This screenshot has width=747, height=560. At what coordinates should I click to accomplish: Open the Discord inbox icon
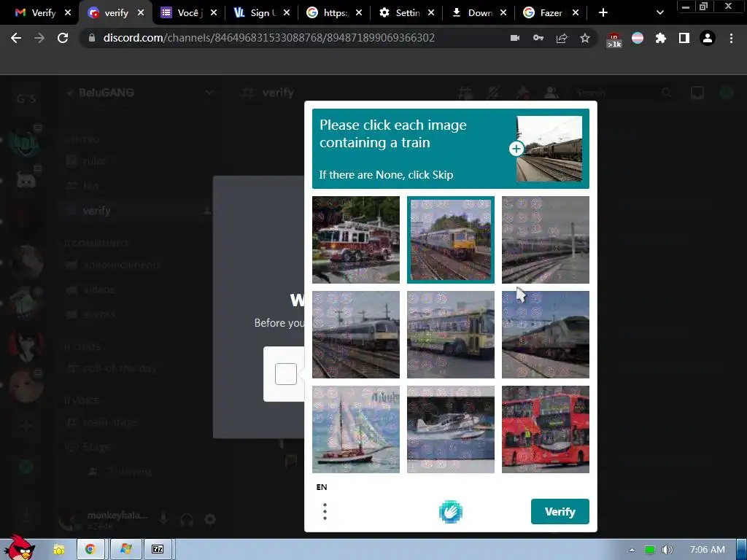coord(697,93)
